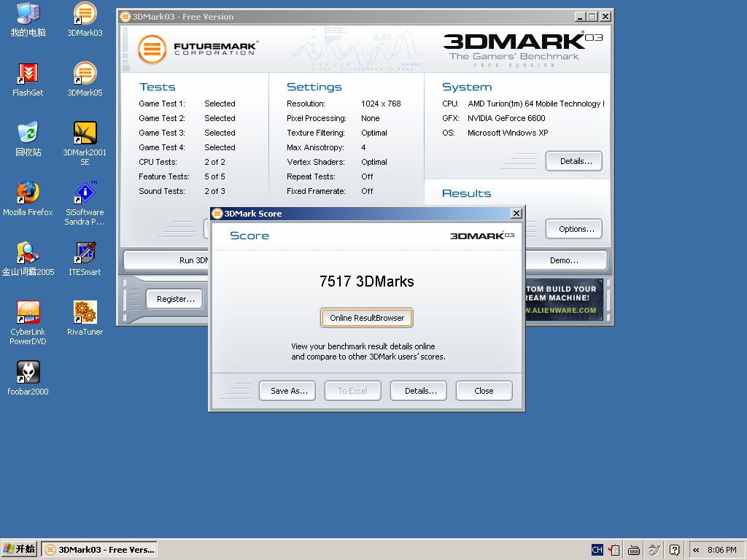Viewport: 747px width, 560px height.
Task: Launch the 3DMark2001 SE shortcut
Action: pos(85,143)
